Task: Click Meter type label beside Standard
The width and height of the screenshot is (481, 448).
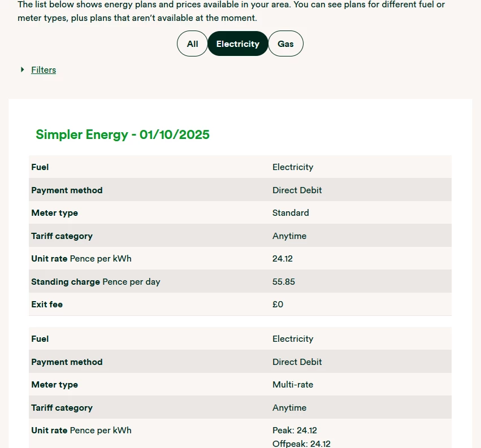Action: click(x=54, y=213)
